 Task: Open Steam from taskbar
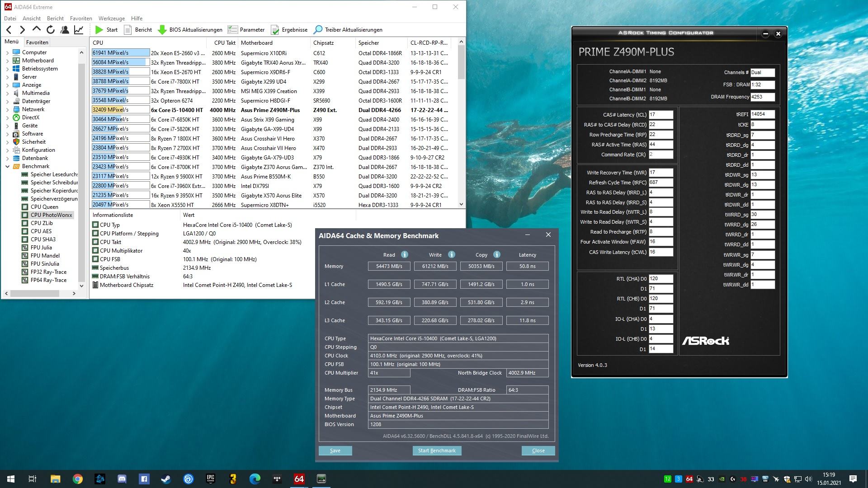coord(166,479)
